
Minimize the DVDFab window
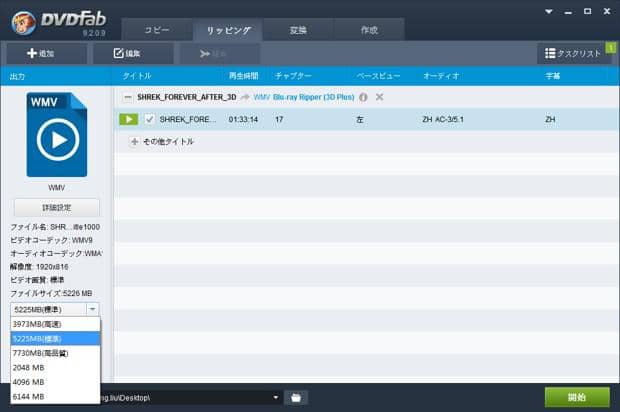(x=568, y=12)
